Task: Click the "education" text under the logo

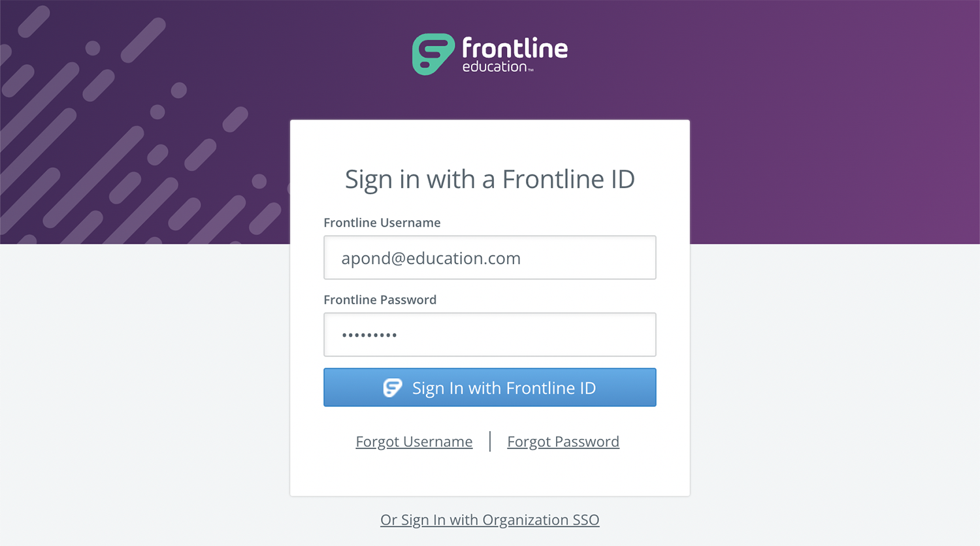Action: point(495,67)
